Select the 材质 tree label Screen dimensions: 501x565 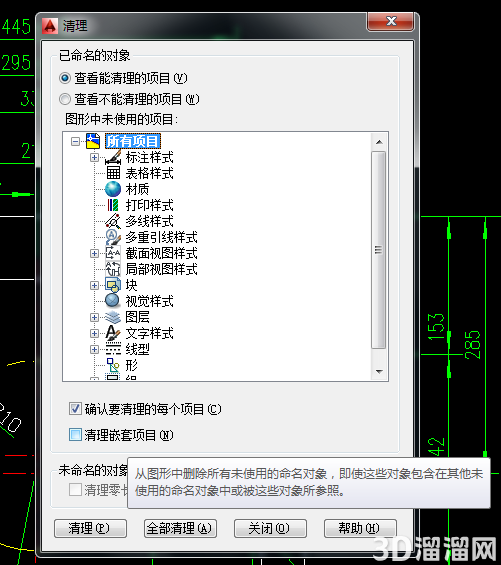click(x=137, y=189)
